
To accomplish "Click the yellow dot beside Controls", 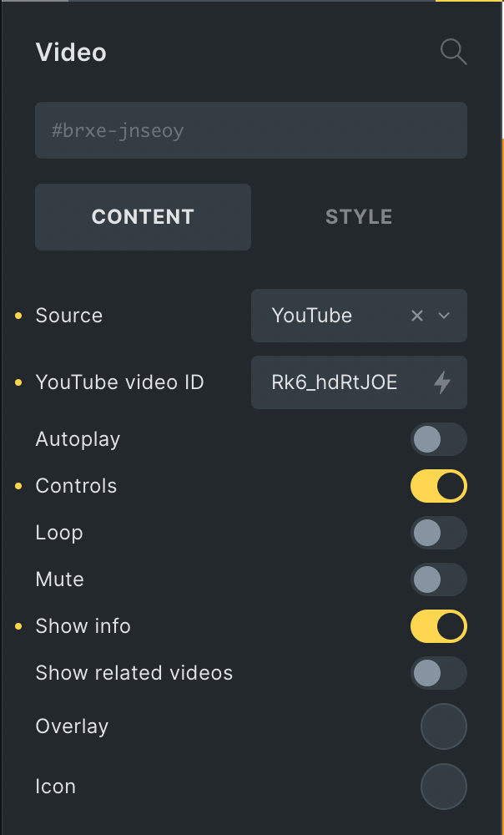I will (x=19, y=486).
